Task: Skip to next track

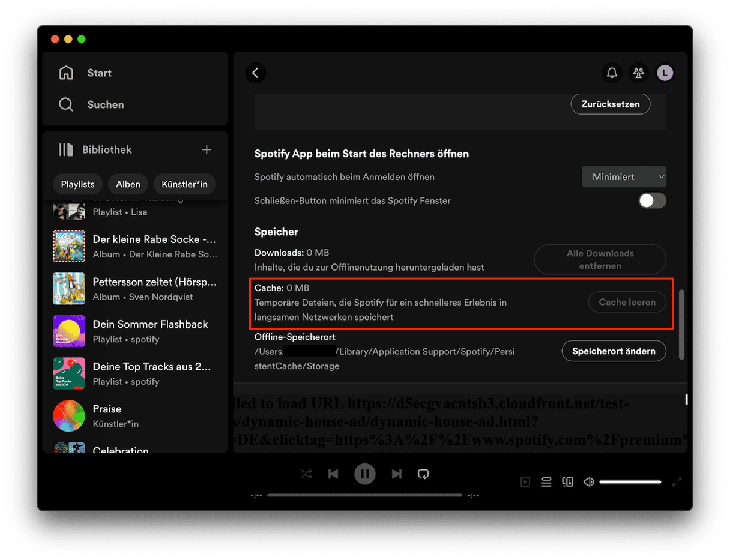Action: 396,474
